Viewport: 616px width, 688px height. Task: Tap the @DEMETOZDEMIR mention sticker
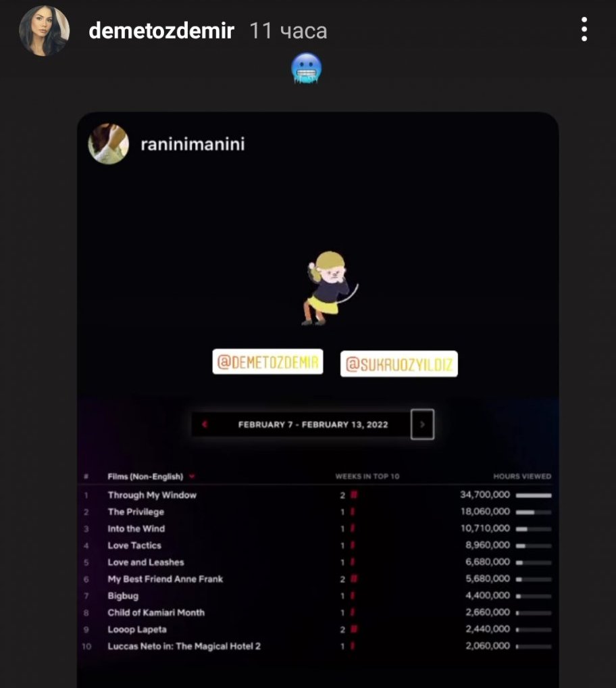click(267, 362)
